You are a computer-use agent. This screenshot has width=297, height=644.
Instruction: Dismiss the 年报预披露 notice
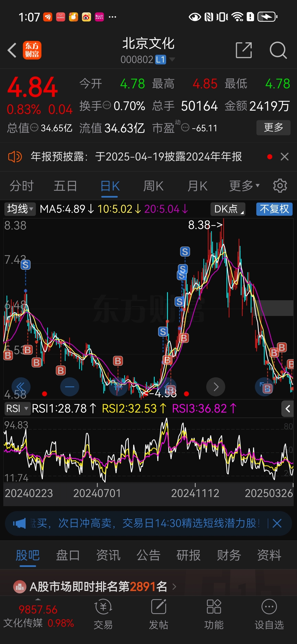pyautogui.click(x=285, y=157)
